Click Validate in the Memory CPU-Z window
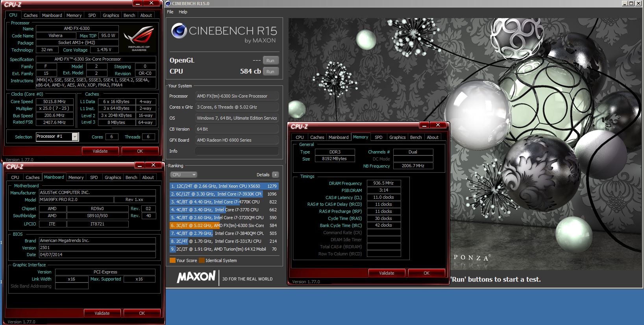The height and width of the screenshot is (325, 644). 387,273
